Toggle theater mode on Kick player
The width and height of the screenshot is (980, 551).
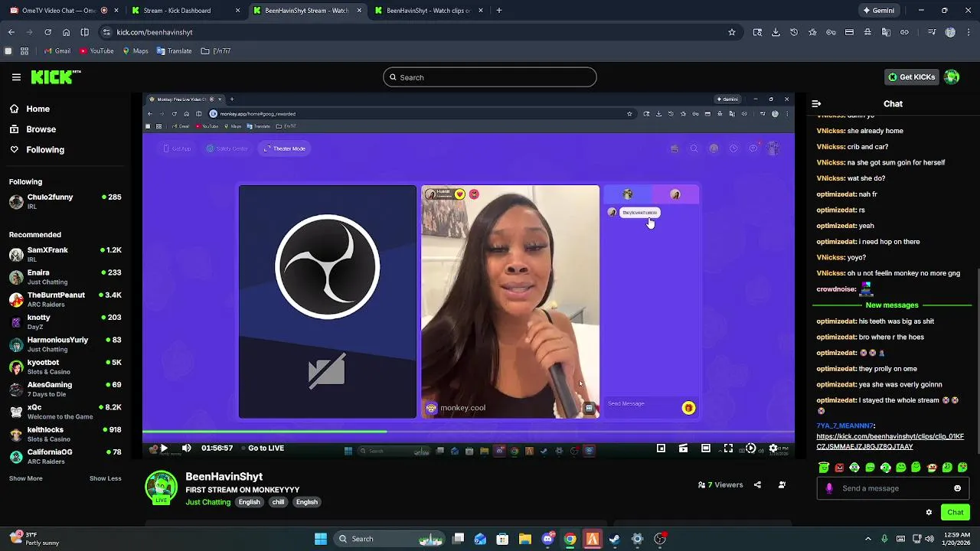click(706, 448)
